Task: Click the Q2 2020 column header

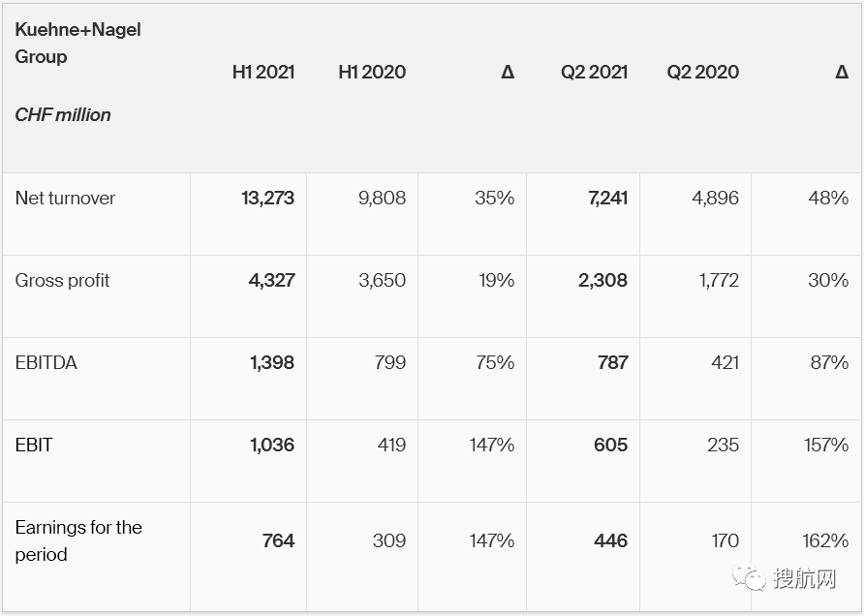Action: pos(702,72)
